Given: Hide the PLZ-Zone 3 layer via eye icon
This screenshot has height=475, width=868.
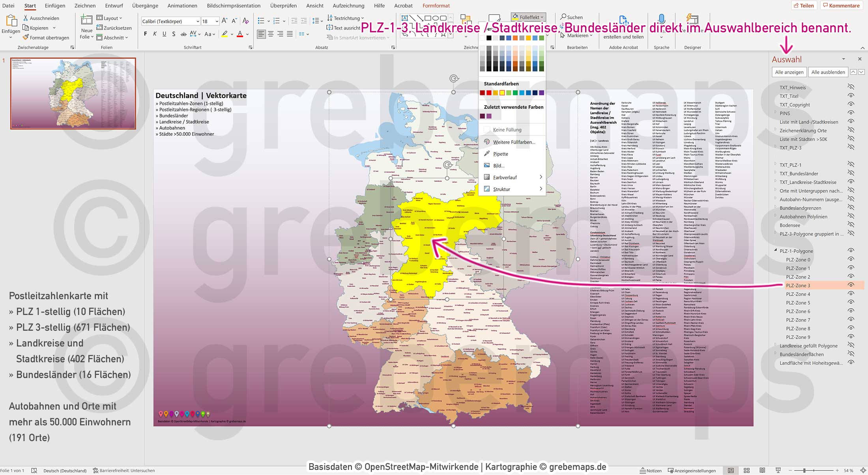Looking at the screenshot, I should click(x=851, y=285).
